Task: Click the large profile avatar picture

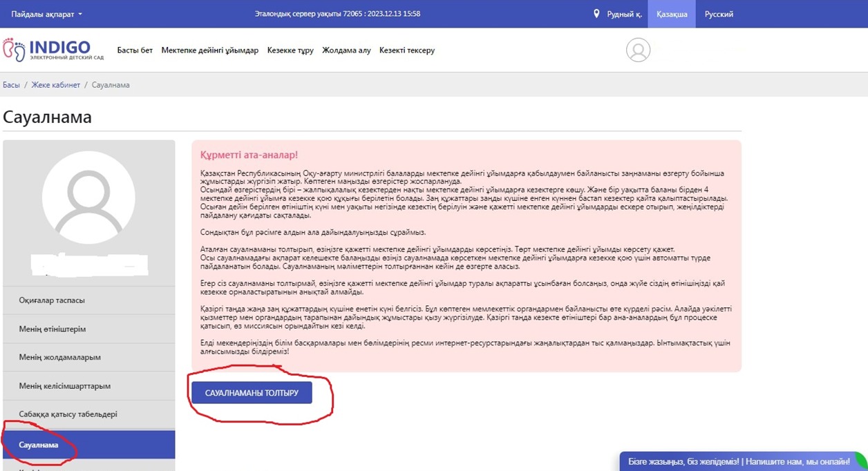Action: tap(88, 198)
